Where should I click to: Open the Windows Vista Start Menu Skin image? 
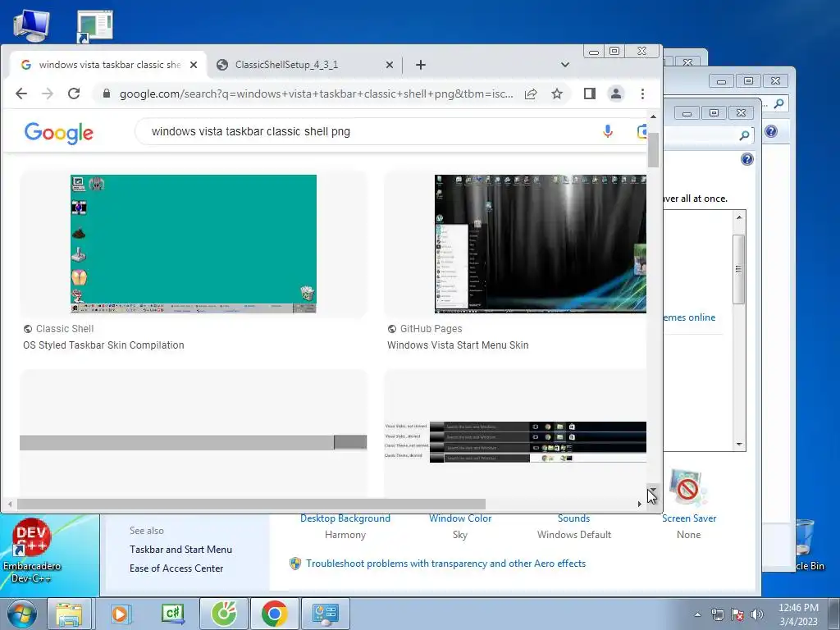(540, 244)
